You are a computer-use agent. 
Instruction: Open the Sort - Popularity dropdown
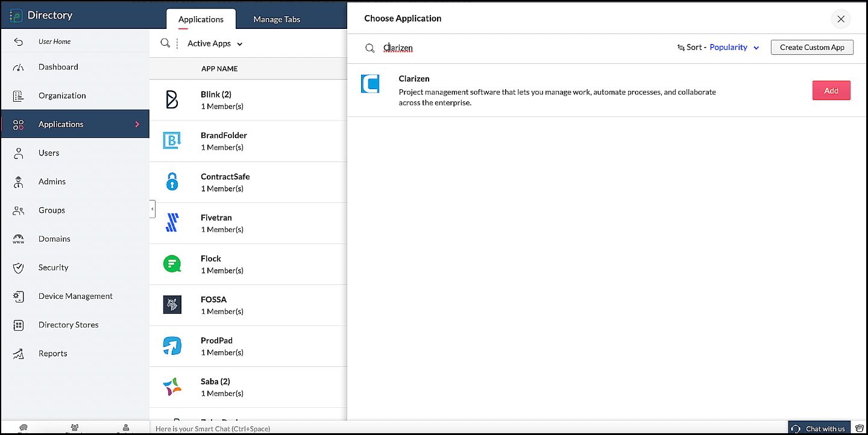[x=718, y=47]
